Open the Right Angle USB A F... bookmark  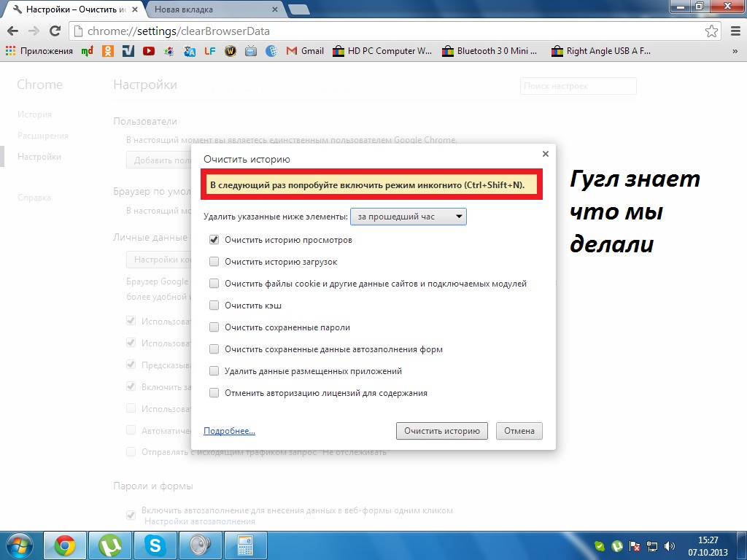tap(601, 51)
